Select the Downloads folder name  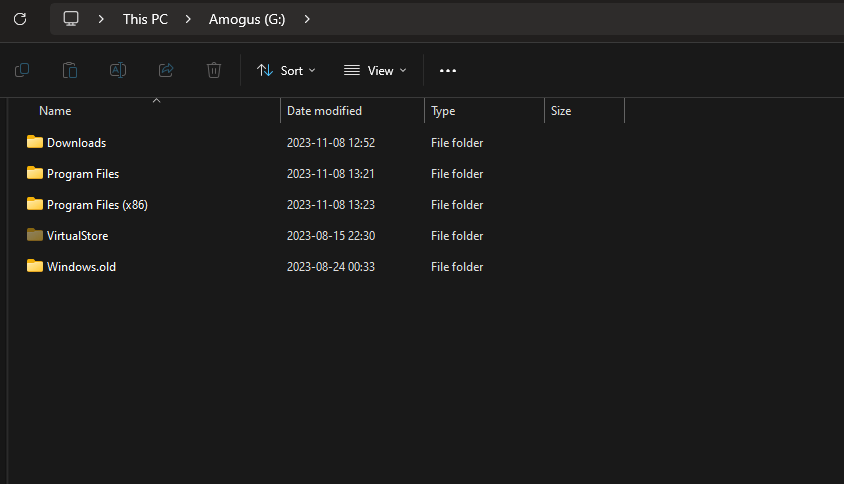(x=76, y=143)
